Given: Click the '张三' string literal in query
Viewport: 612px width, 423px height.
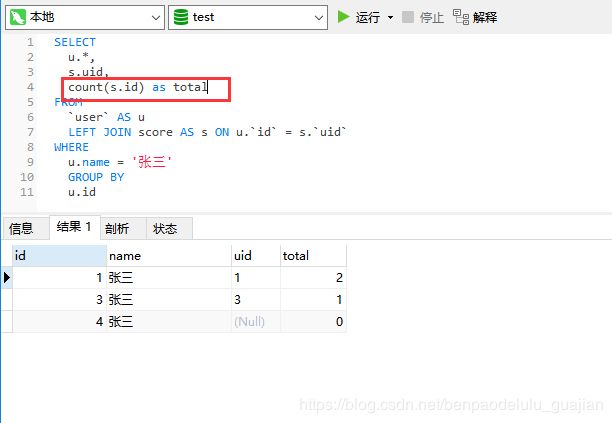Looking at the screenshot, I should pos(152,162).
